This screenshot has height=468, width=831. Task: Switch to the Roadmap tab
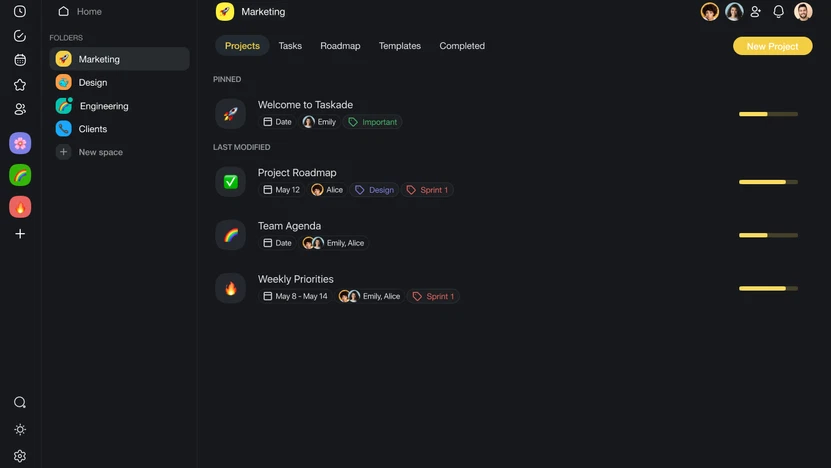point(340,46)
